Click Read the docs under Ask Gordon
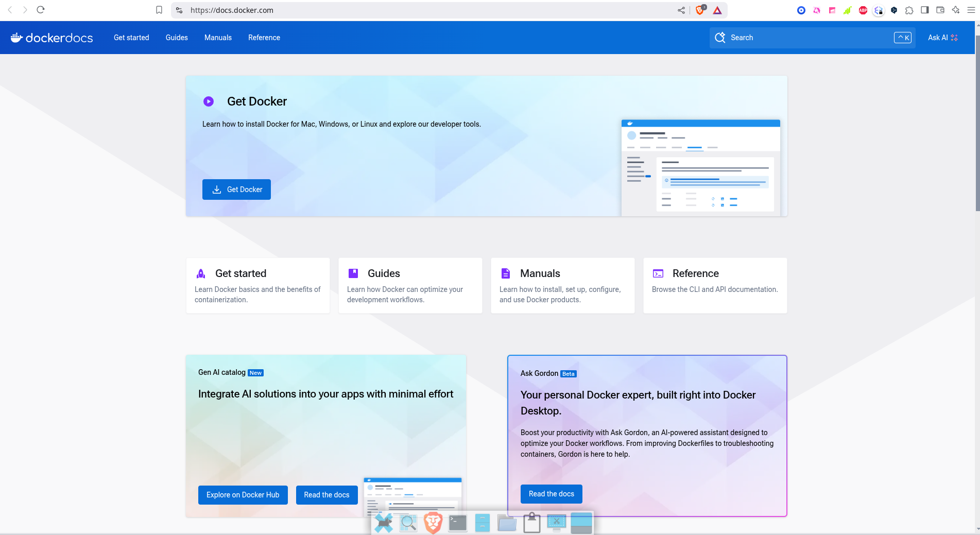This screenshot has width=980, height=535. coord(552,494)
